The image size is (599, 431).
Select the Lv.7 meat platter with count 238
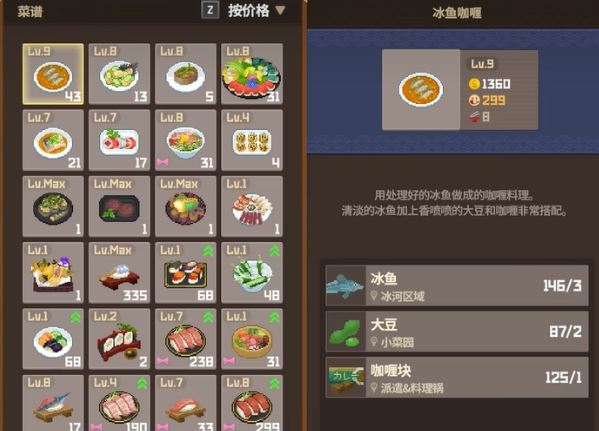pyautogui.click(x=186, y=339)
